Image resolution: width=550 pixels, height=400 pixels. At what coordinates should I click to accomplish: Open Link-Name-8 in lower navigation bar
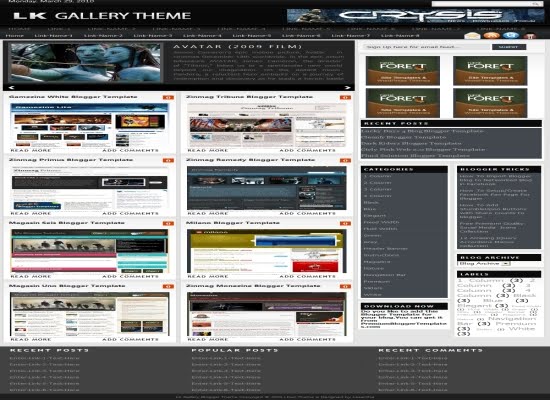400,35
